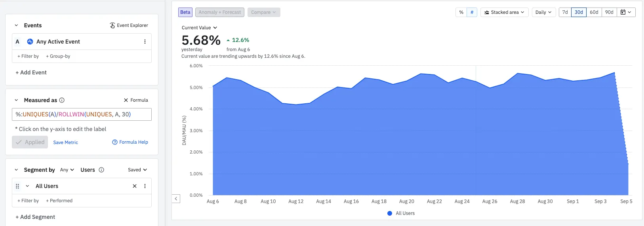Select the 30d time range
Viewport: 644px width, 226px height.
click(579, 12)
